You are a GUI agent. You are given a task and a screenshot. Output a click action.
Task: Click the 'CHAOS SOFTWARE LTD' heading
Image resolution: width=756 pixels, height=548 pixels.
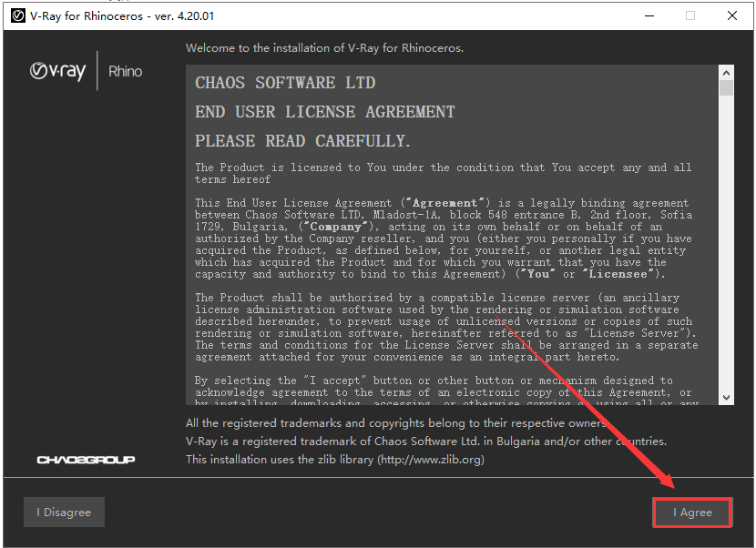click(285, 83)
